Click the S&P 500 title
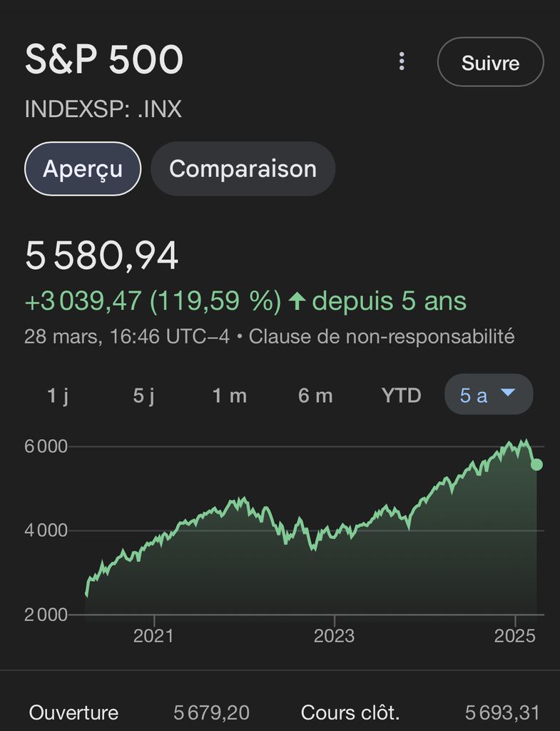 tap(104, 60)
